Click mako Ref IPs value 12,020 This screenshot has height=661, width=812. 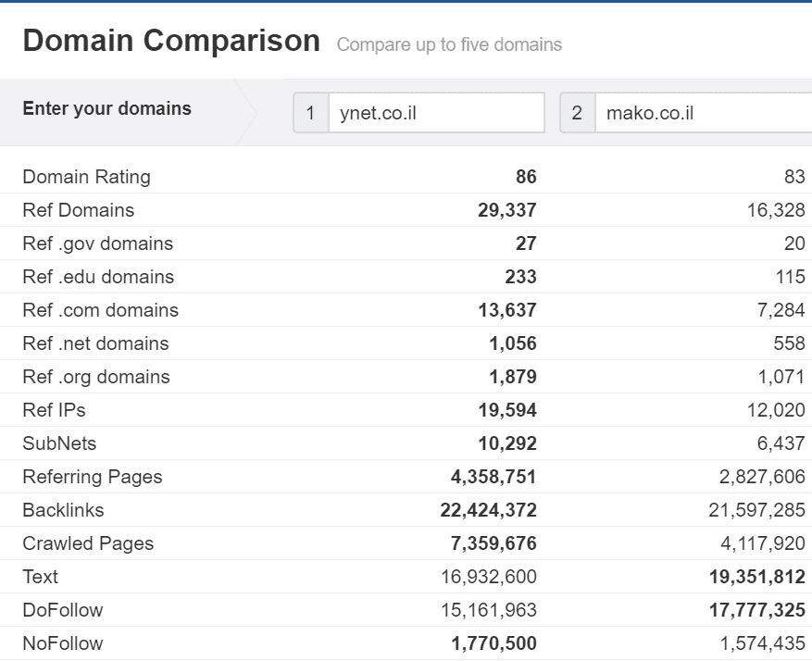pyautogui.click(x=776, y=410)
